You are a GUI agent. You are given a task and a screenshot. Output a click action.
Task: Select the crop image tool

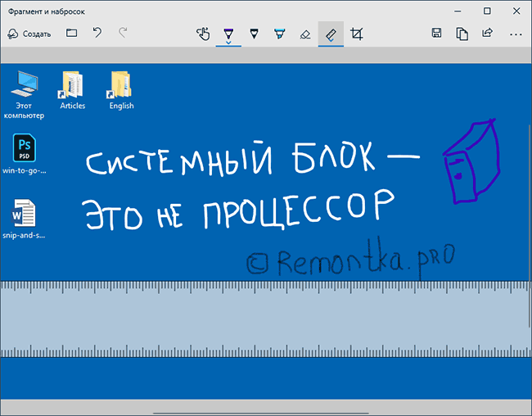356,34
